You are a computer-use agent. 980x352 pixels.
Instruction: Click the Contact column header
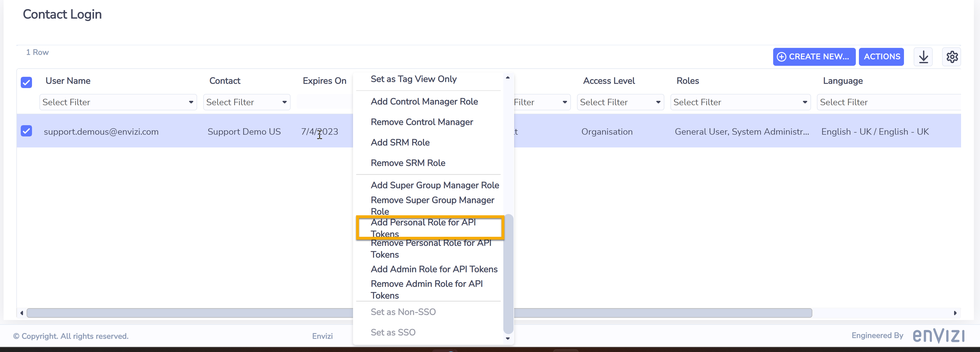click(225, 81)
